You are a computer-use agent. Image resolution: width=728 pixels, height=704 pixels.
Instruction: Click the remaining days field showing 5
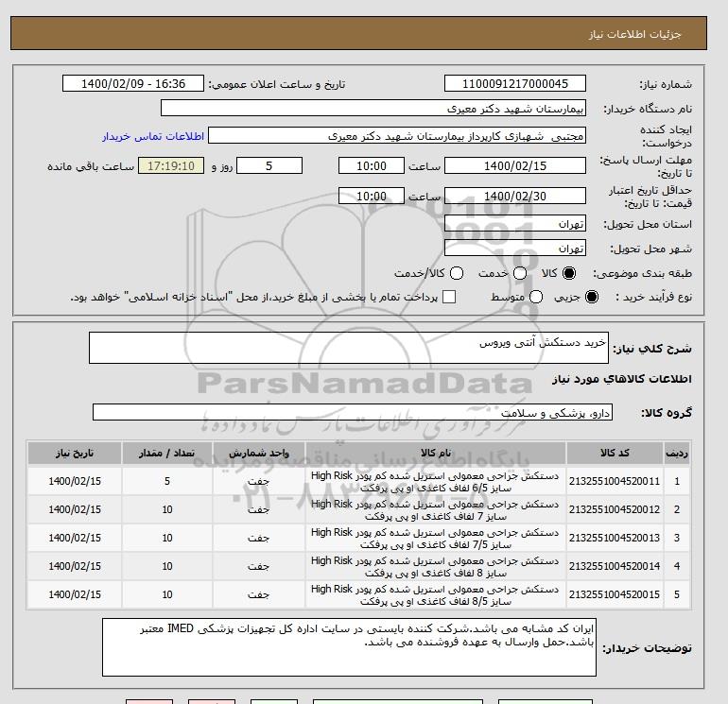click(269, 165)
